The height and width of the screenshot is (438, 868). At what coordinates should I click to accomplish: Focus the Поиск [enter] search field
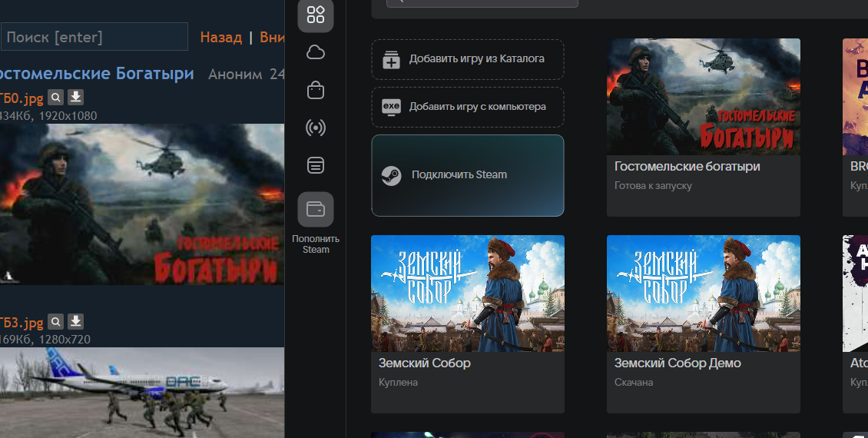pos(94,37)
